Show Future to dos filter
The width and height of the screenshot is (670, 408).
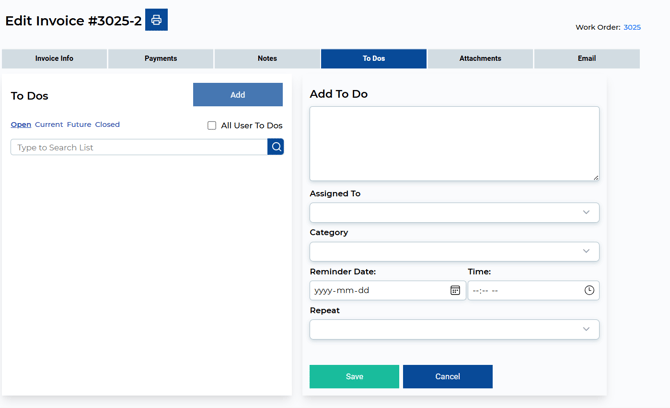coord(79,125)
